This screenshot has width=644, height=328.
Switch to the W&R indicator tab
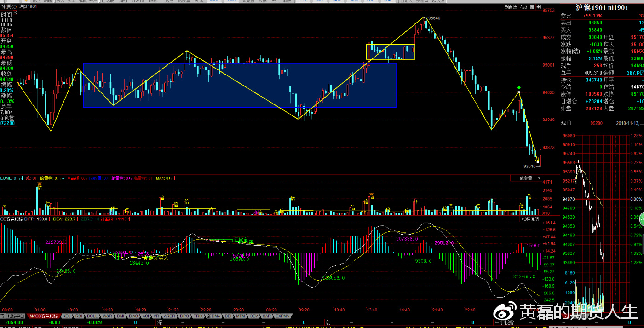tap(107, 316)
